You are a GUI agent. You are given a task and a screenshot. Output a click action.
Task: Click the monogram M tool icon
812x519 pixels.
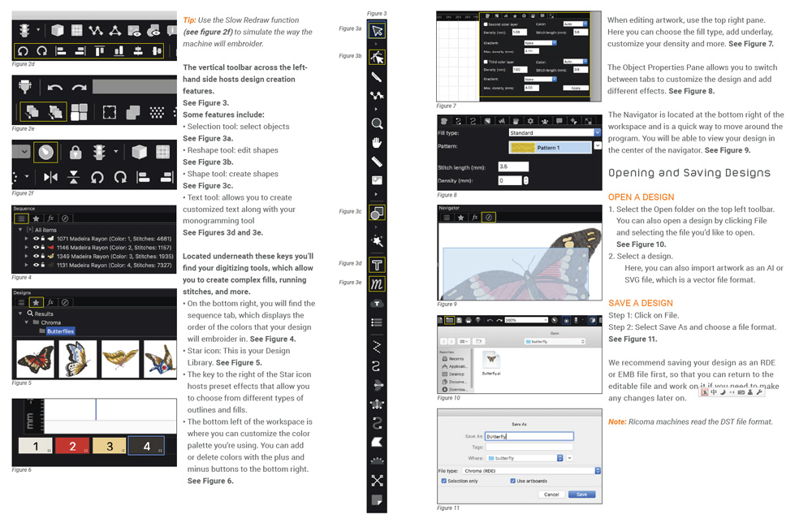pos(377,284)
